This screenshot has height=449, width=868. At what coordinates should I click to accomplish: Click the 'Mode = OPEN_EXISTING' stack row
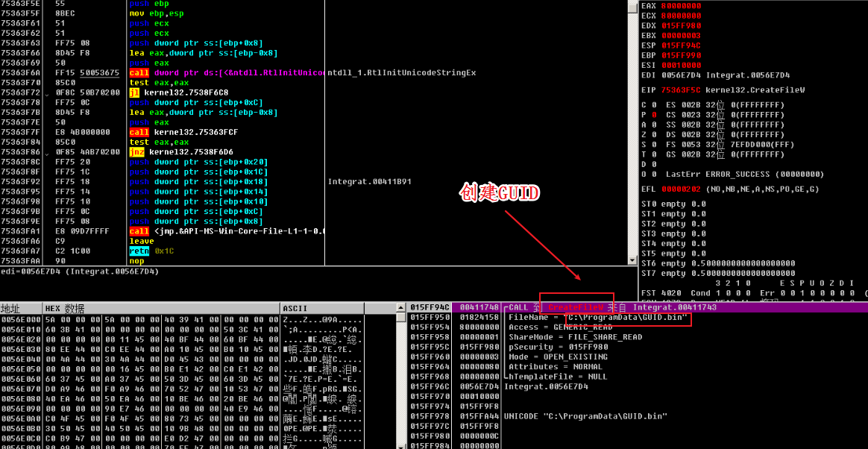[x=638, y=357]
